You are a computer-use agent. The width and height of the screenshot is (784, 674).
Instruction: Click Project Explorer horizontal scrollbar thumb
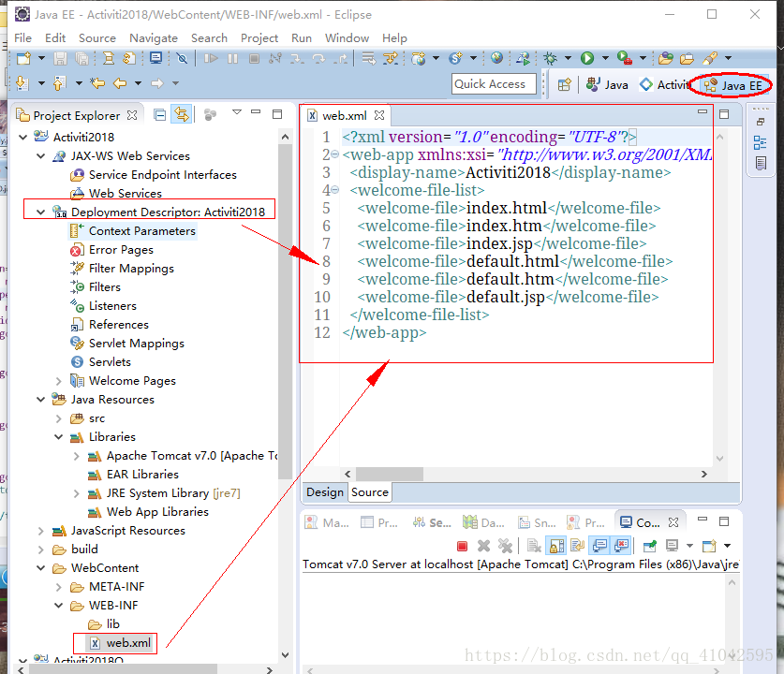click(x=123, y=669)
